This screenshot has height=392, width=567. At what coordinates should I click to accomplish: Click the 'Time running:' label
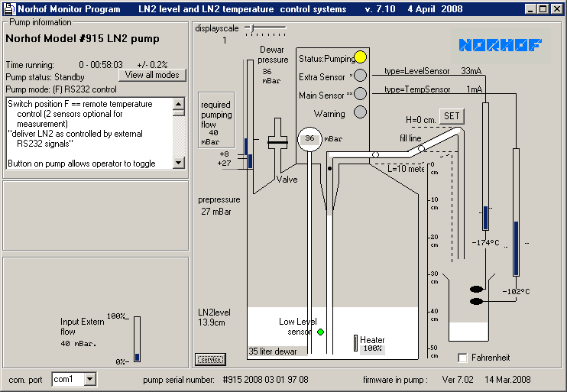30,65
